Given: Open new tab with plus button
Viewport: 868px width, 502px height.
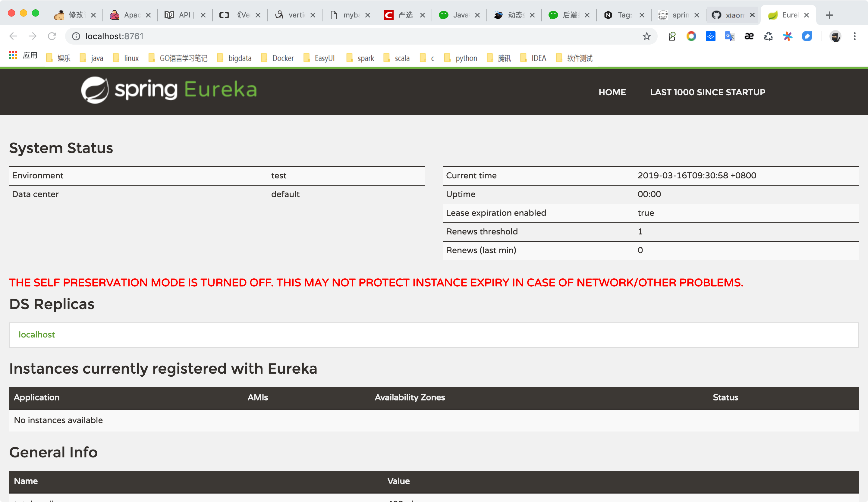Looking at the screenshot, I should pyautogui.click(x=829, y=15).
